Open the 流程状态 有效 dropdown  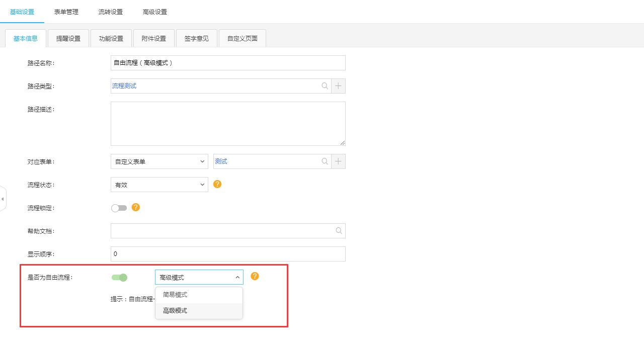click(159, 185)
